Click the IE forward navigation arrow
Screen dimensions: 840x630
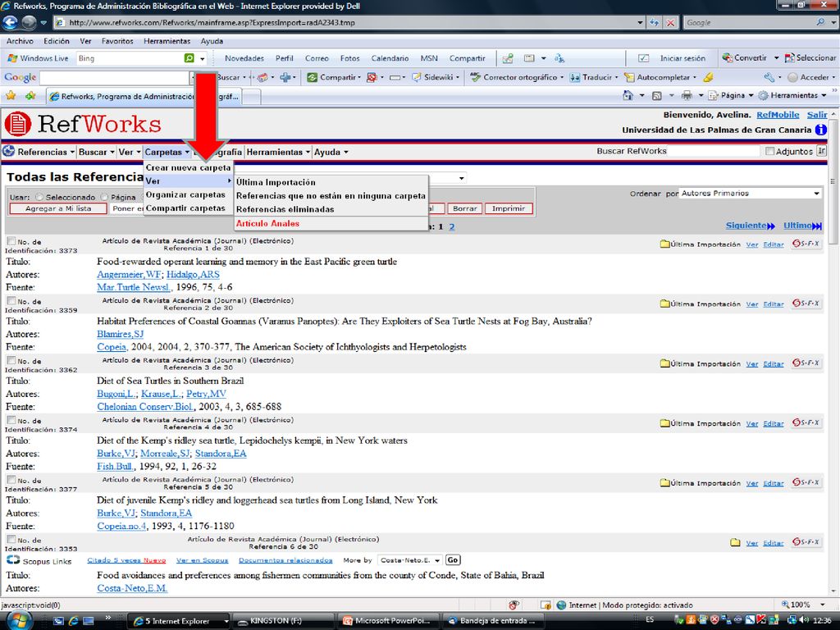coord(29,22)
